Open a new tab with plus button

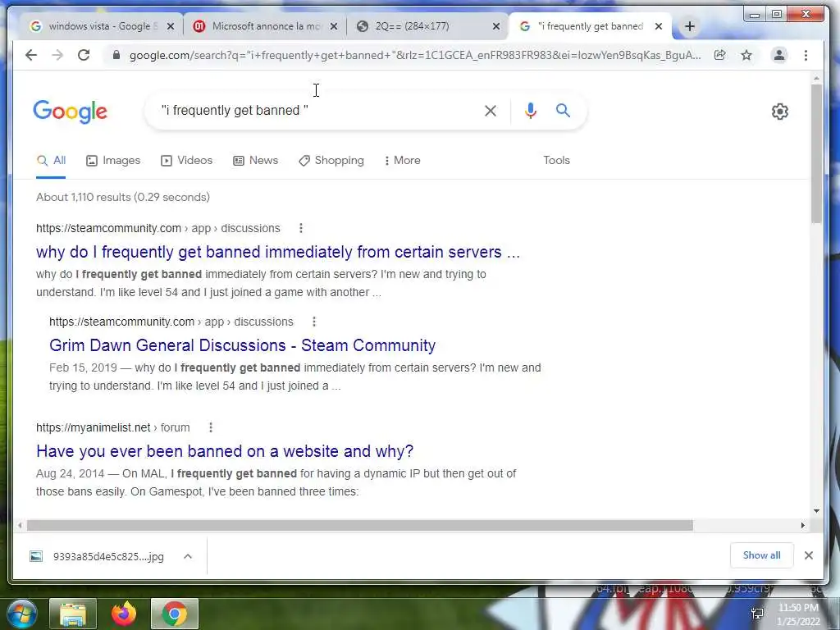coord(689,26)
